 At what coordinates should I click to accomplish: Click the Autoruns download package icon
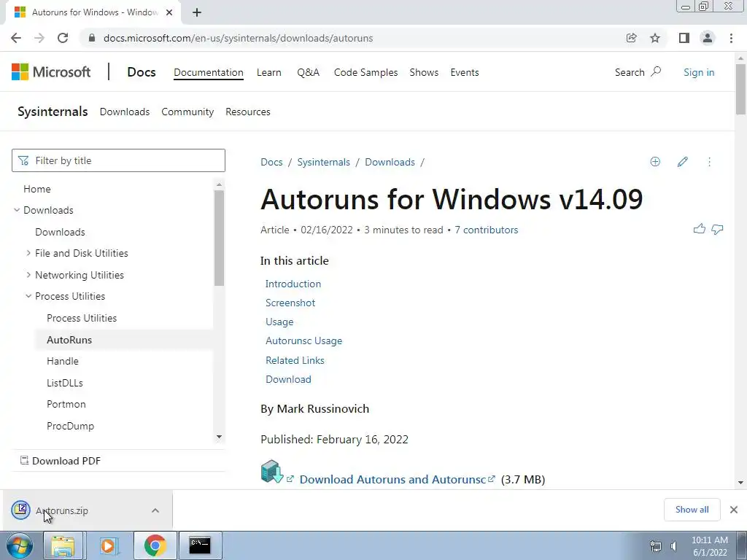point(272,472)
